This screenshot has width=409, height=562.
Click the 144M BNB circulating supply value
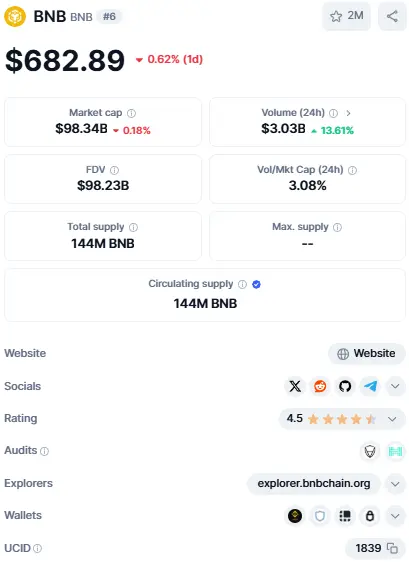[205, 304]
